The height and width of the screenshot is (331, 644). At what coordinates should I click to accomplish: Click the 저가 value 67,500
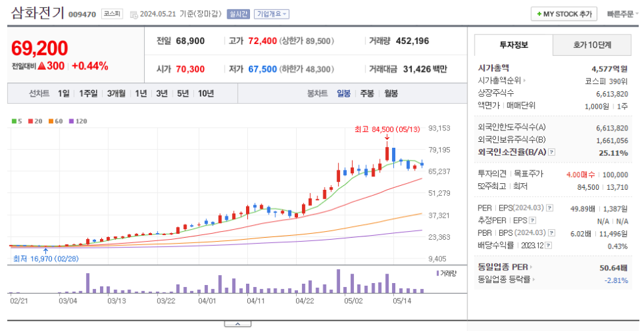click(263, 69)
